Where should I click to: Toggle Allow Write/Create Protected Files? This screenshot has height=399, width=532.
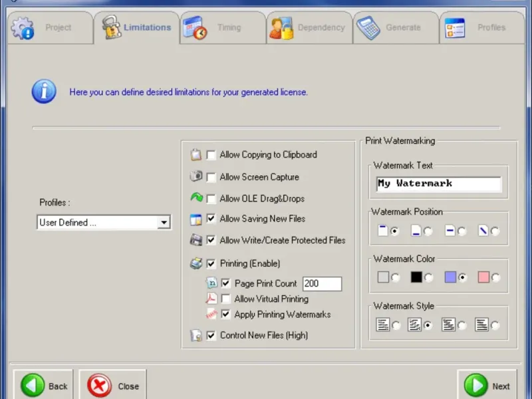pyautogui.click(x=211, y=240)
